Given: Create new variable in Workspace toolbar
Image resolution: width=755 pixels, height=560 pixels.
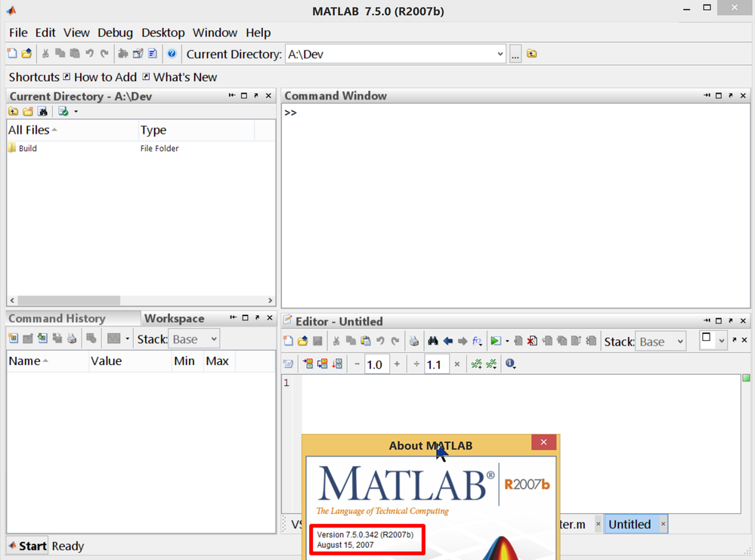Looking at the screenshot, I should coord(13,339).
